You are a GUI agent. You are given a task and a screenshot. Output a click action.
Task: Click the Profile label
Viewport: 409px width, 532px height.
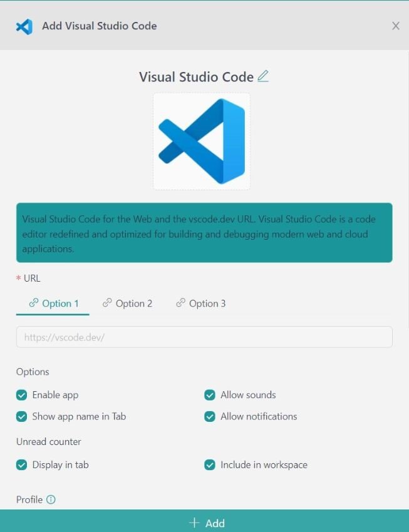tap(29, 500)
